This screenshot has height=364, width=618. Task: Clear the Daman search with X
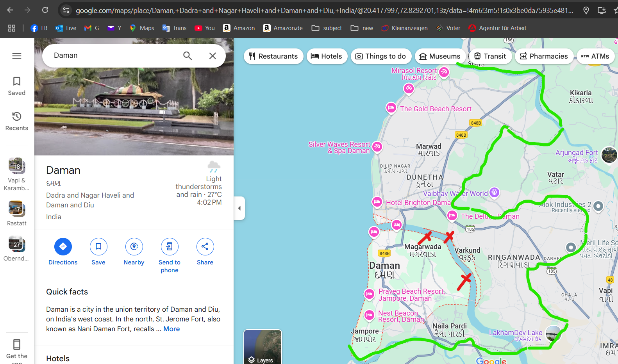coord(213,56)
